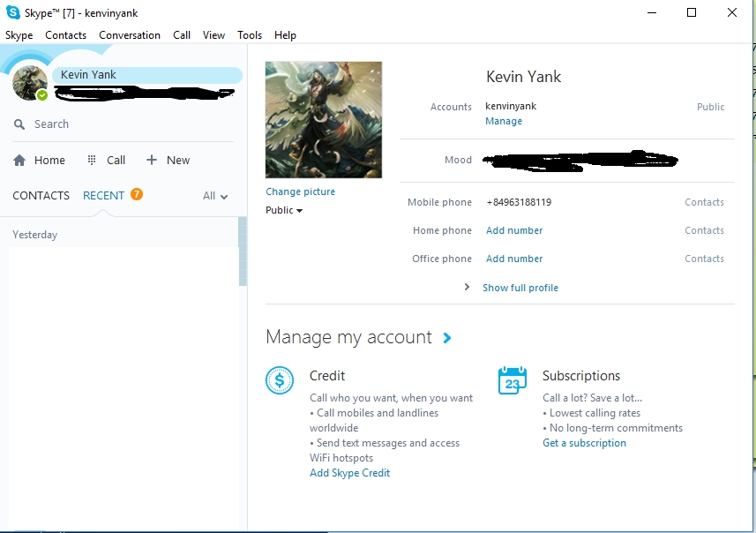Click the Credit dollar coin icon

pyautogui.click(x=280, y=380)
